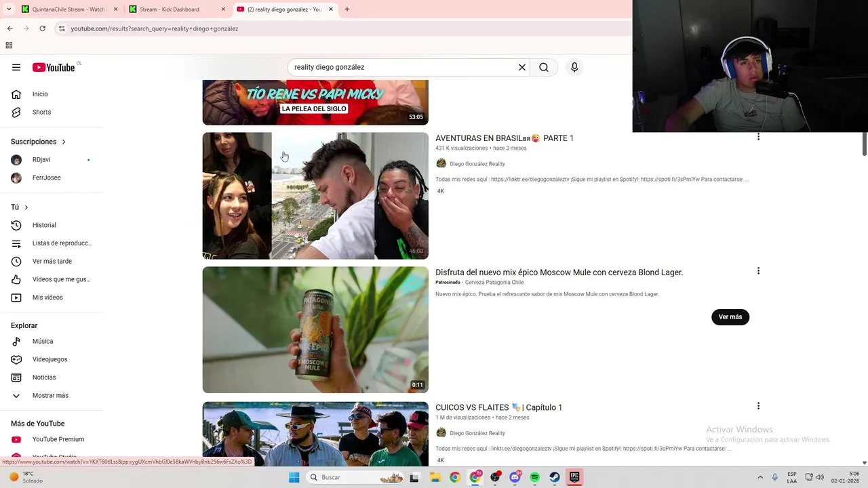Open File Explorer from the taskbar
The height and width of the screenshot is (488, 868).
click(x=435, y=477)
